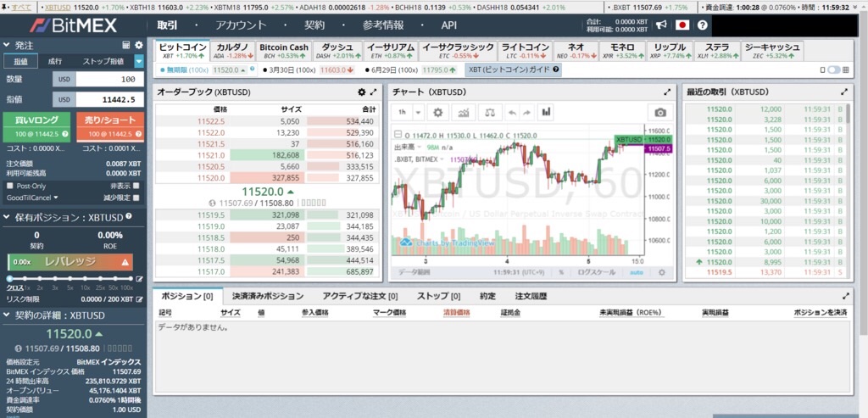This screenshot has width=868, height=418.
Task: Open XBT(ビットコイン)ガイド link
Action: [x=513, y=70]
